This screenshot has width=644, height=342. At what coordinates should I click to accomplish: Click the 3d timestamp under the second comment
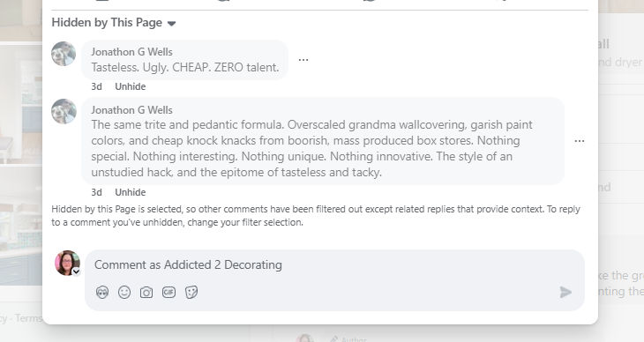pos(96,192)
